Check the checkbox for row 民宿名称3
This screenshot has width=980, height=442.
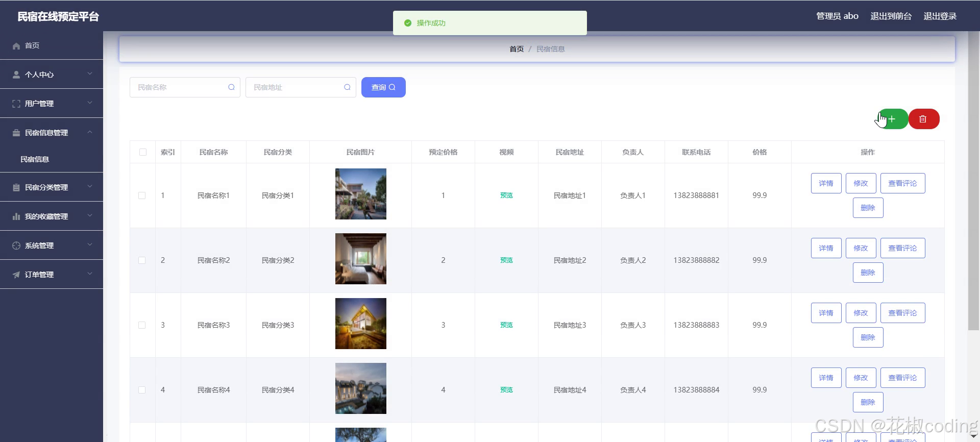(142, 325)
